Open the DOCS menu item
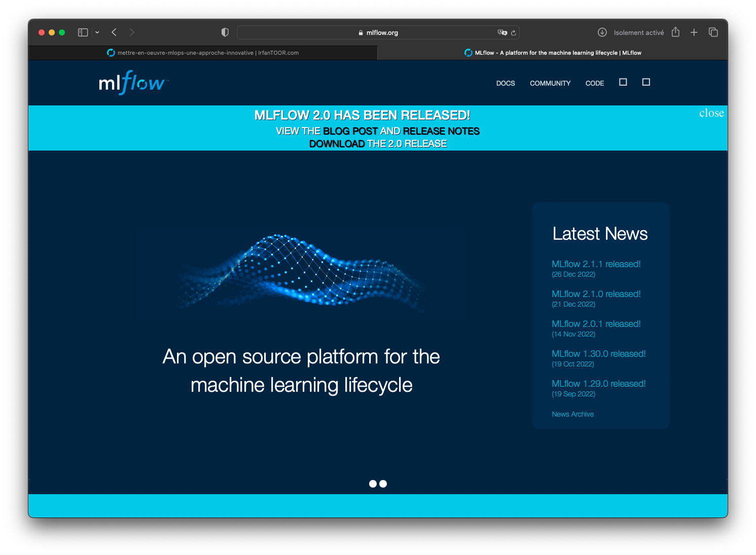 (x=506, y=83)
